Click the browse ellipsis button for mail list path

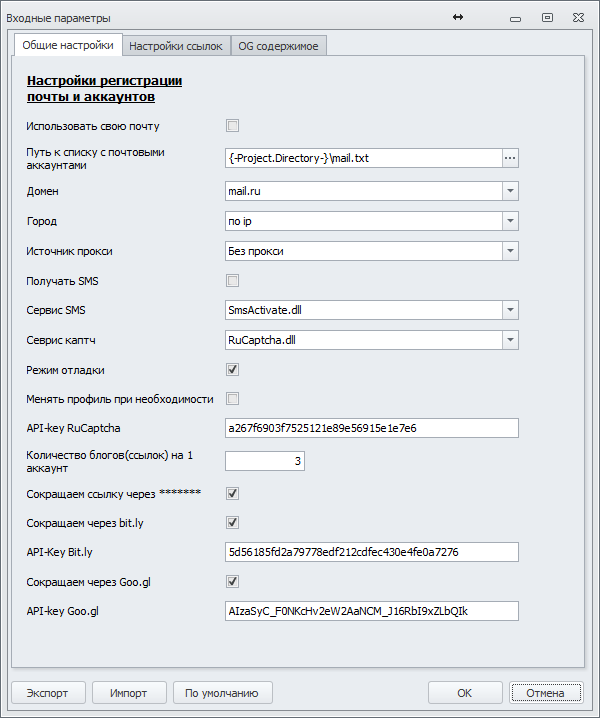pos(510,158)
